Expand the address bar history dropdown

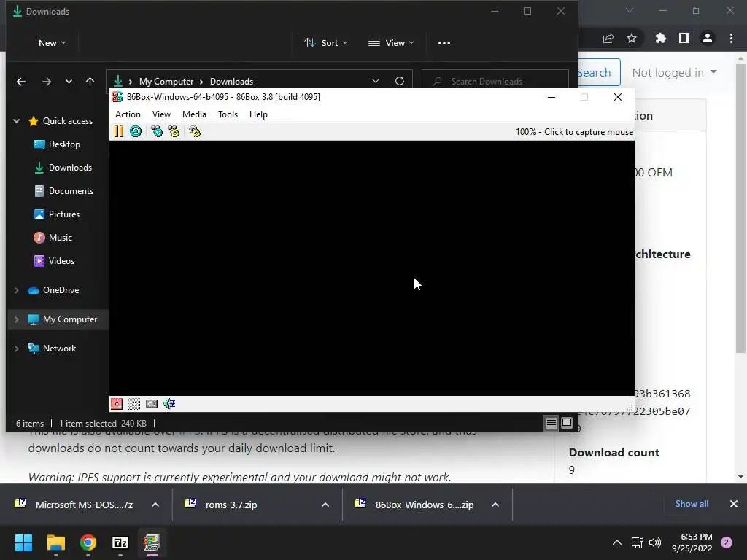[376, 82]
